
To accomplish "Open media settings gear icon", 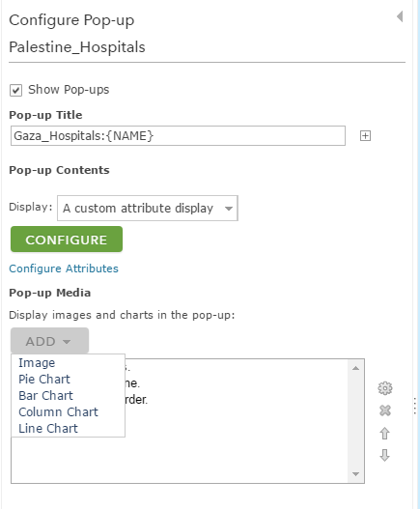I will tap(385, 388).
